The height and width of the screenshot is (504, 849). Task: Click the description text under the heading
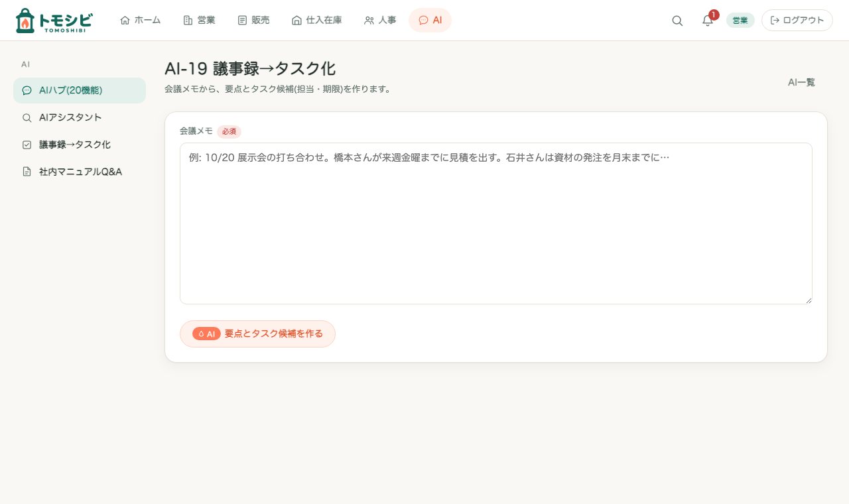pos(277,89)
